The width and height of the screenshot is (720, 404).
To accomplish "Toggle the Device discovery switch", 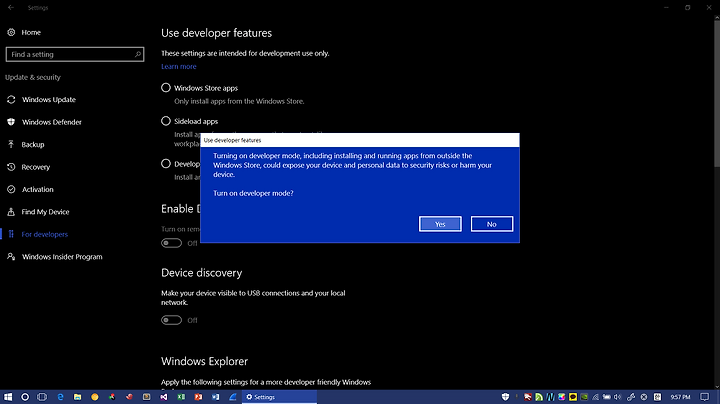I will [171, 320].
